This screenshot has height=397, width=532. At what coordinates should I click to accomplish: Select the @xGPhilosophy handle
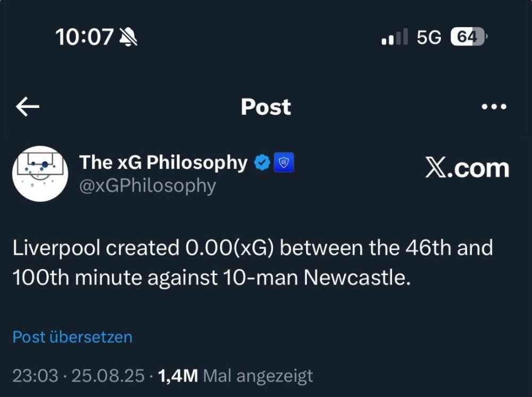coord(147,186)
